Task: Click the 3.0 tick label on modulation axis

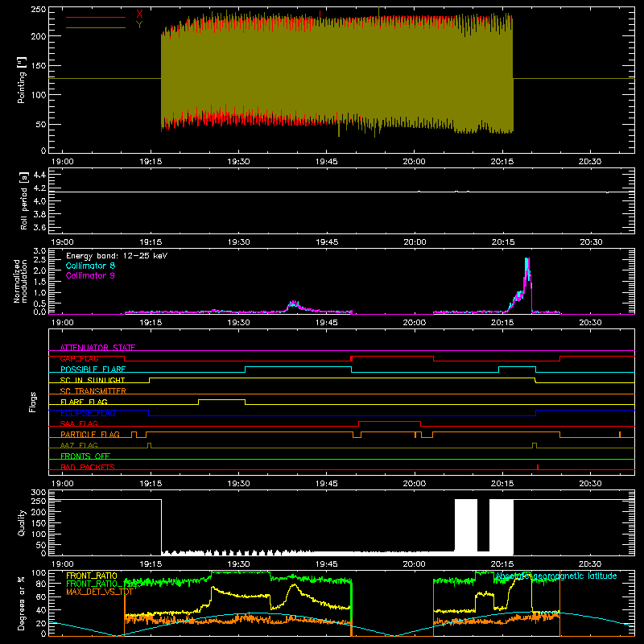Action: 39,251
